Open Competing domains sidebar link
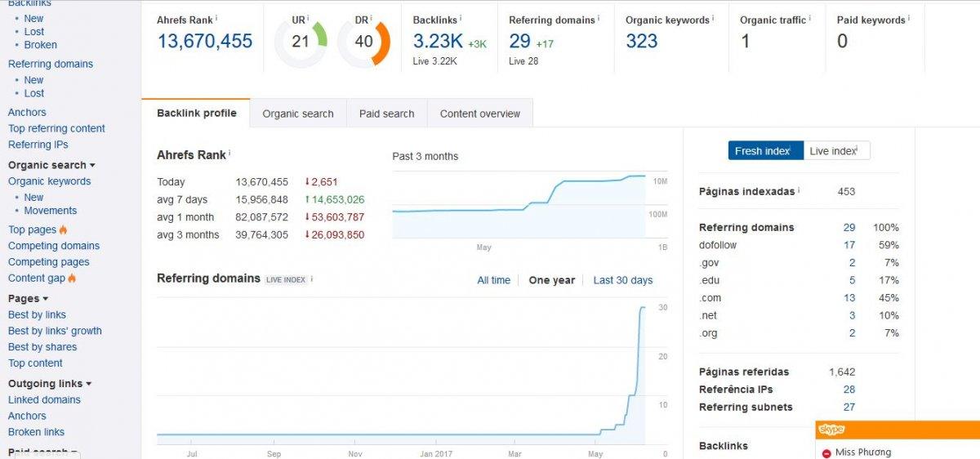The height and width of the screenshot is (459, 980). click(54, 246)
